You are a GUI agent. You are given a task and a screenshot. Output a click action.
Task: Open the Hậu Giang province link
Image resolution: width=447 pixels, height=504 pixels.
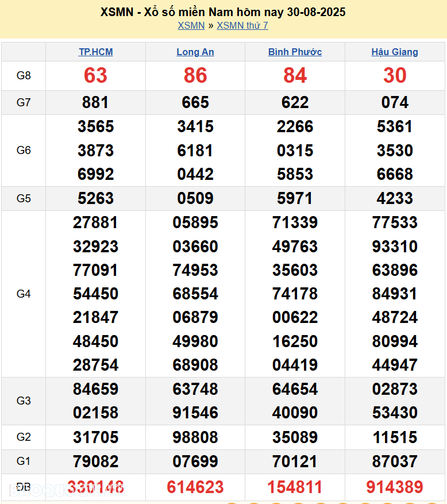pyautogui.click(x=395, y=52)
